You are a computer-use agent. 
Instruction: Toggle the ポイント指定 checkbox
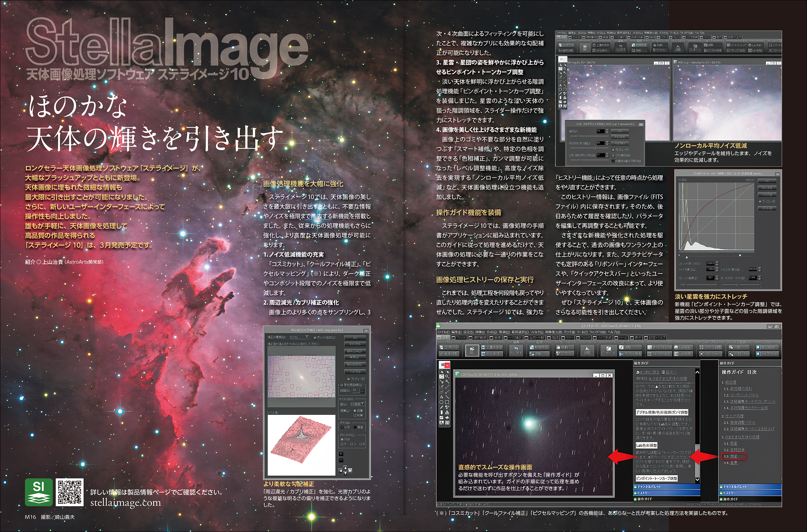point(315,337)
